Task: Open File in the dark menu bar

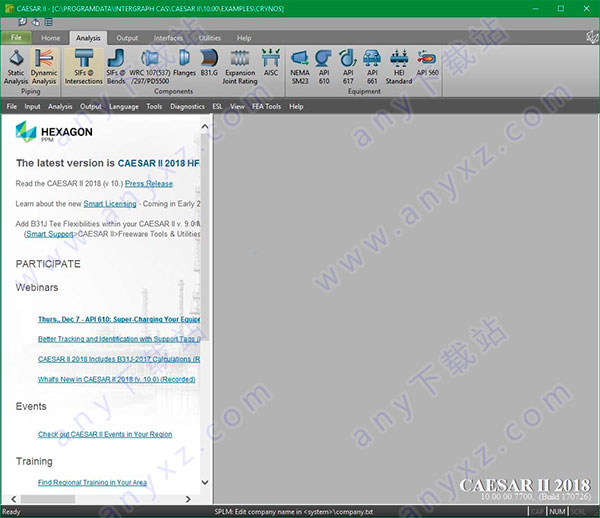Action: 12,106
